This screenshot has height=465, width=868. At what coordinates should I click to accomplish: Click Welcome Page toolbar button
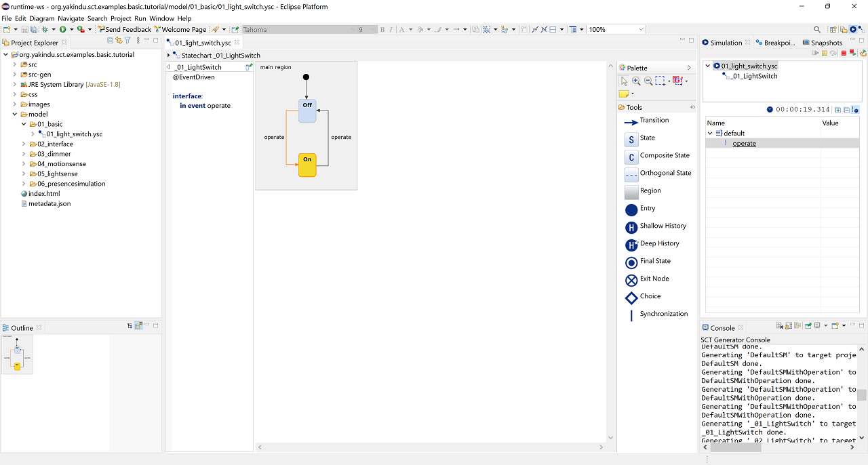point(180,29)
